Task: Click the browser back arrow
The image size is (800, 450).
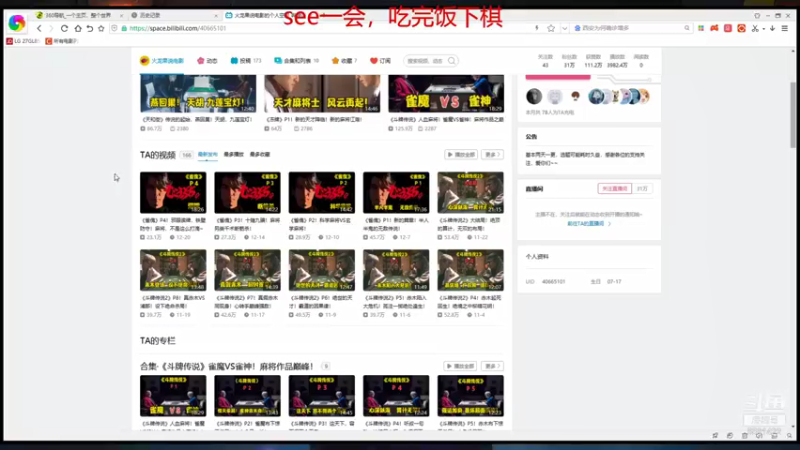Action: pos(39,29)
